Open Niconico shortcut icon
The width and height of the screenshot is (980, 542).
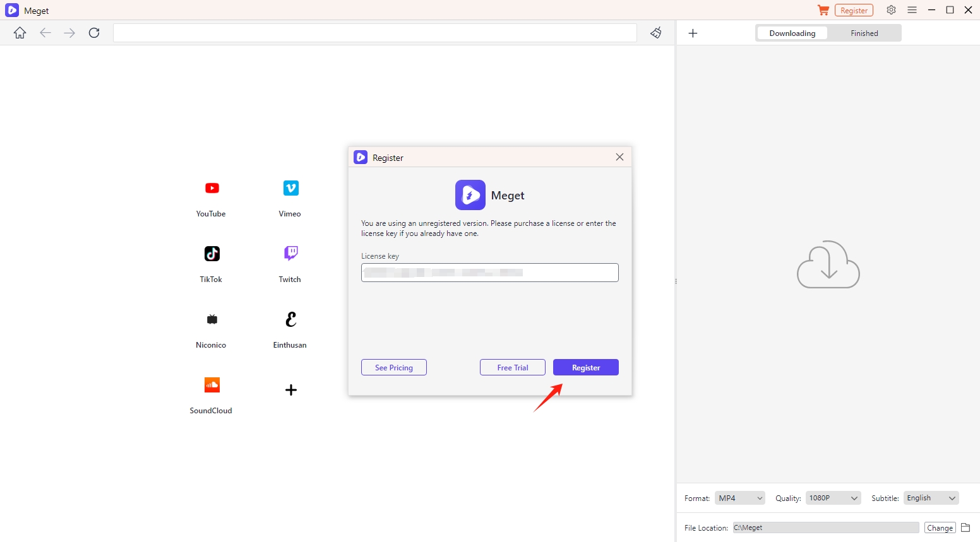click(x=212, y=319)
